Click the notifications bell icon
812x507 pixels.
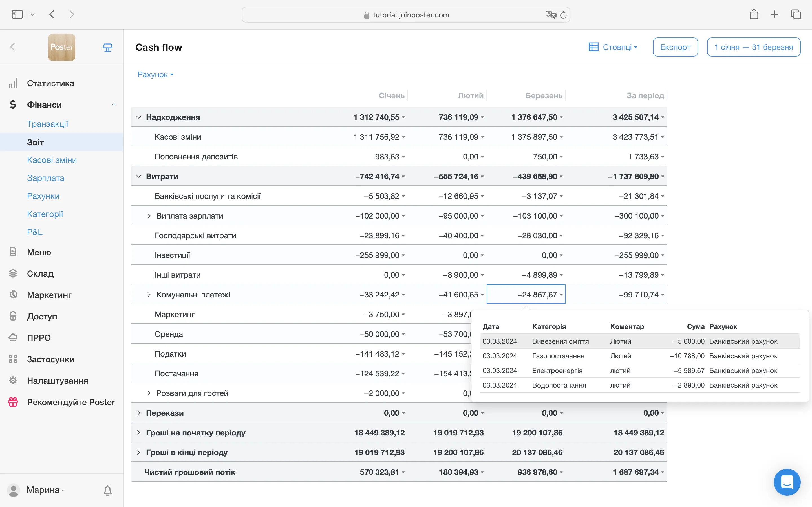107,490
